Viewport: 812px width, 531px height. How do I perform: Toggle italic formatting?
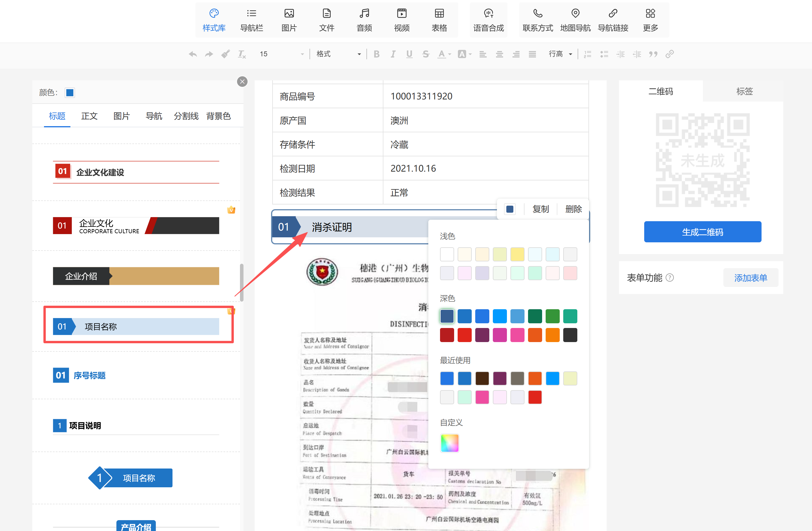pyautogui.click(x=393, y=54)
